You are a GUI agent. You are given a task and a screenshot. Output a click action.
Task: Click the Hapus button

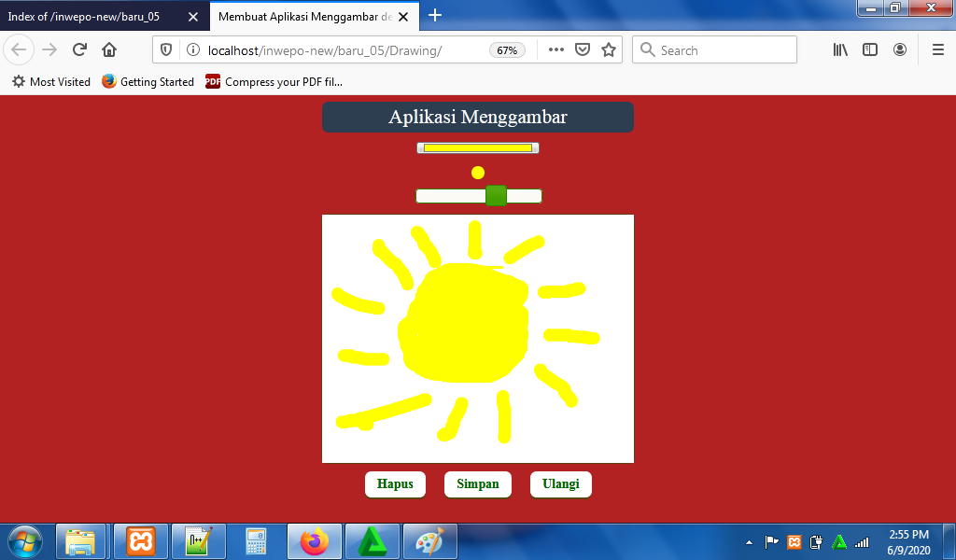click(x=395, y=484)
